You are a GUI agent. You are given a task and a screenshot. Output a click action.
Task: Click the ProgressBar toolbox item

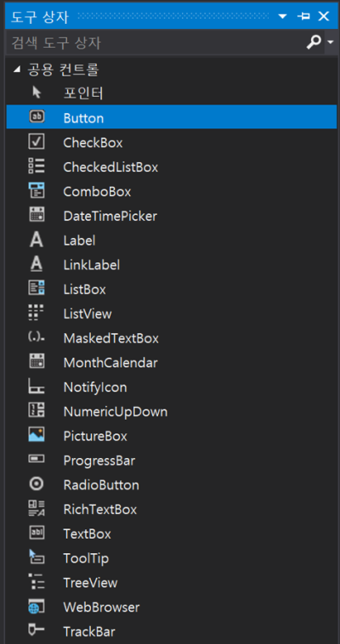171,460
